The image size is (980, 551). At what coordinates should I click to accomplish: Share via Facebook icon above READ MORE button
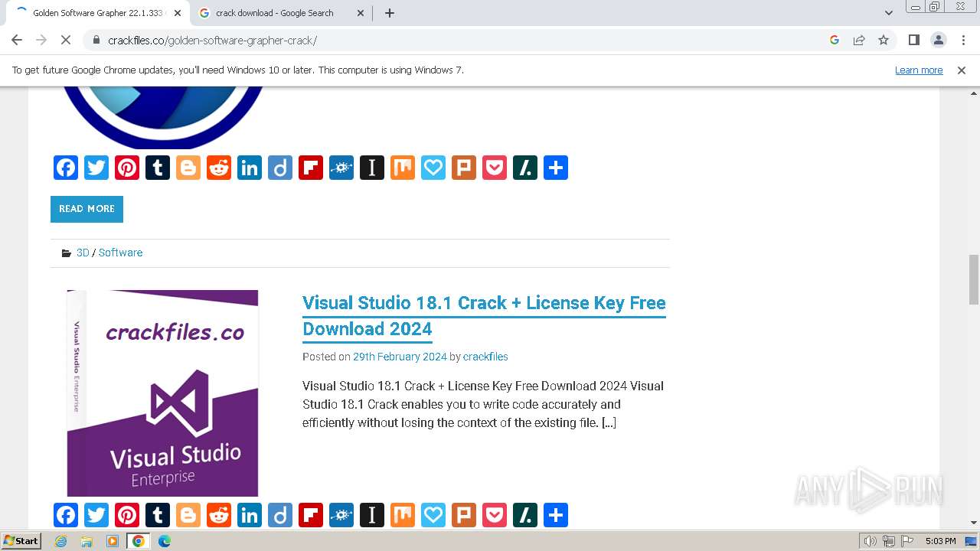tap(66, 168)
